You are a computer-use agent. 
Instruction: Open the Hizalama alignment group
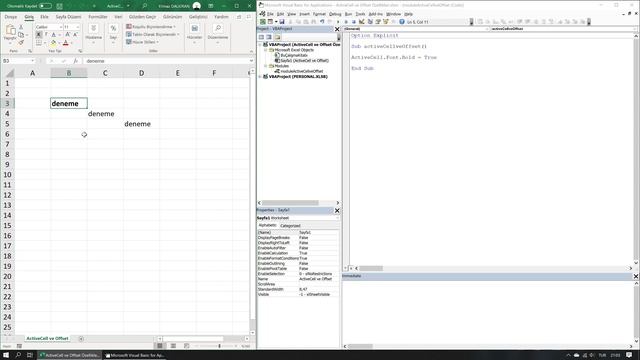93,33
